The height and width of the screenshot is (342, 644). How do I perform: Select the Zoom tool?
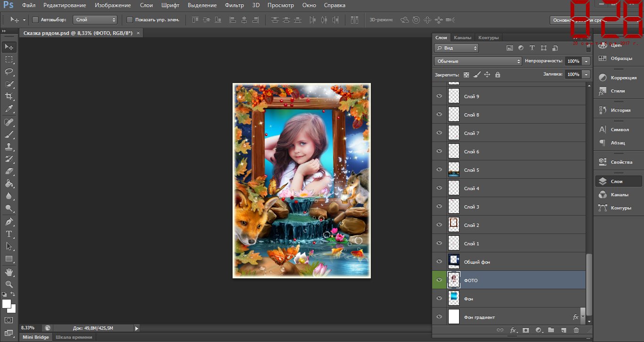tap(9, 284)
